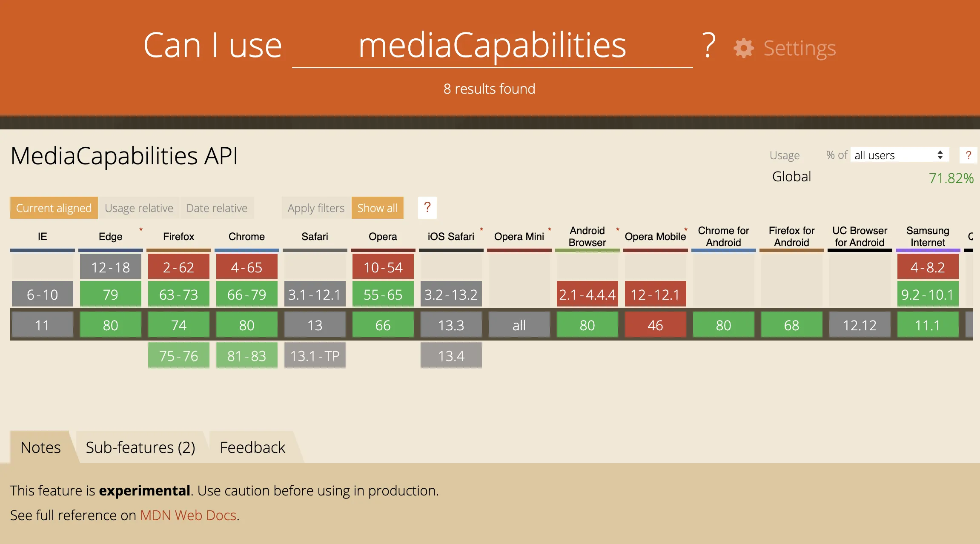The height and width of the screenshot is (544, 980).
Task: Click the Settings link text
Action: [799, 48]
